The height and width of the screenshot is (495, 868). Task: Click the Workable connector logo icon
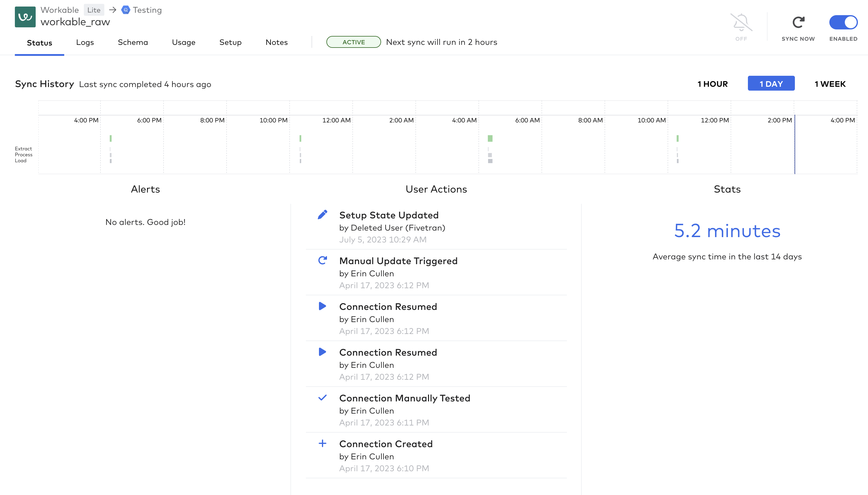(x=25, y=16)
